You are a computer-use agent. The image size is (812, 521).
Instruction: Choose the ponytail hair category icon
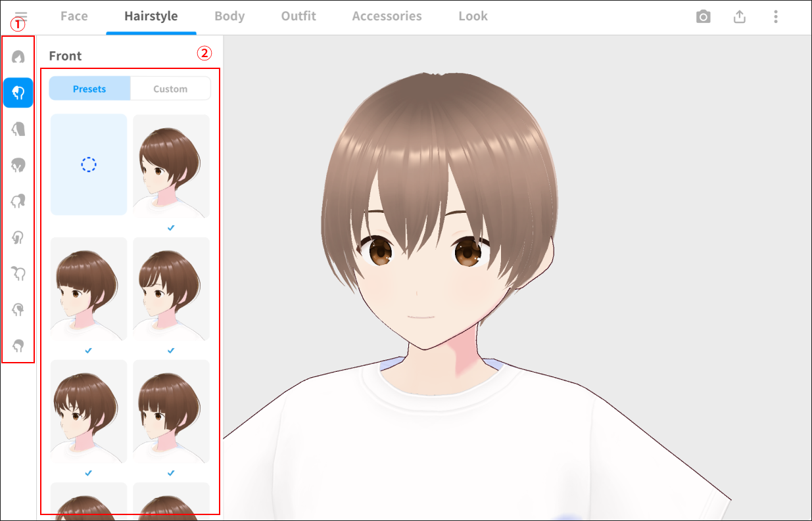(18, 201)
